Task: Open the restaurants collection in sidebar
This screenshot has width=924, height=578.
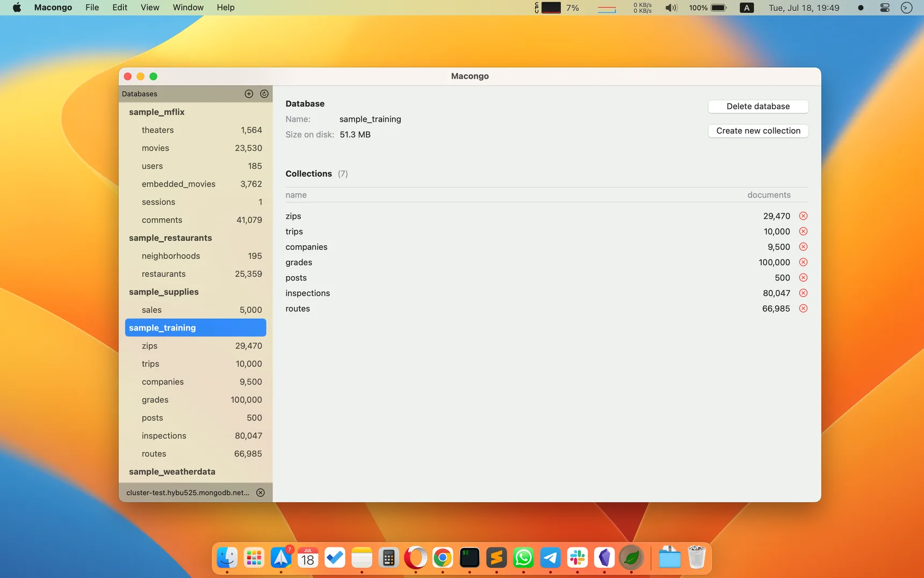Action: 196,274
